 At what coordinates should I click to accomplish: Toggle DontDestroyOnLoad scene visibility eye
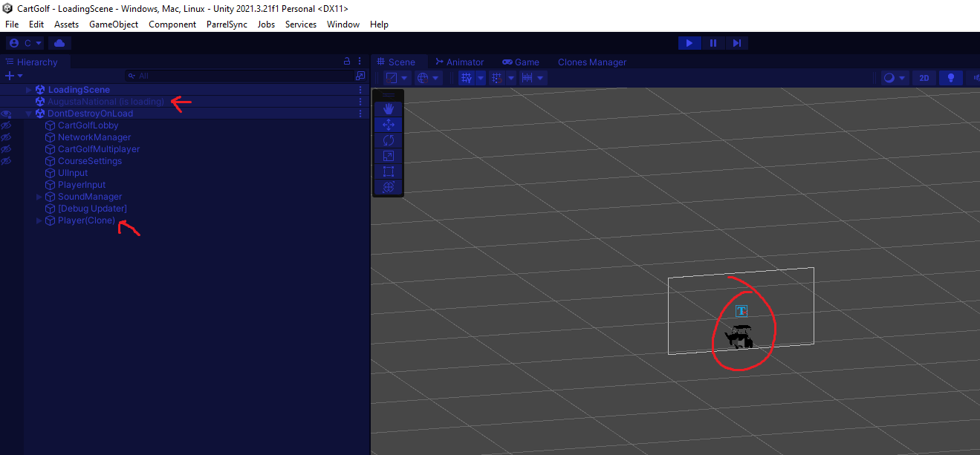tap(5, 113)
